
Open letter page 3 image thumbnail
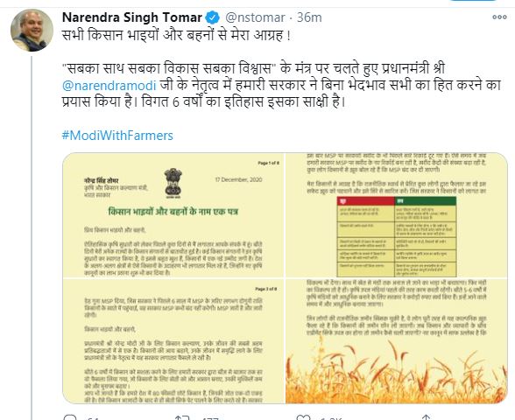click(173, 341)
